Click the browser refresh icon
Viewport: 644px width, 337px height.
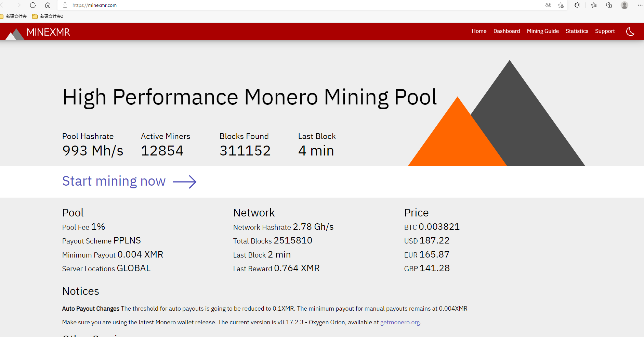[33, 5]
